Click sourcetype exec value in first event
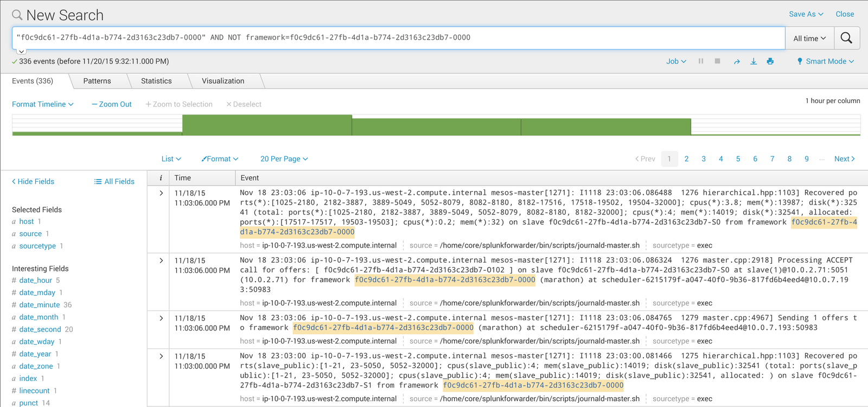This screenshot has height=407, width=868. pyautogui.click(x=705, y=246)
